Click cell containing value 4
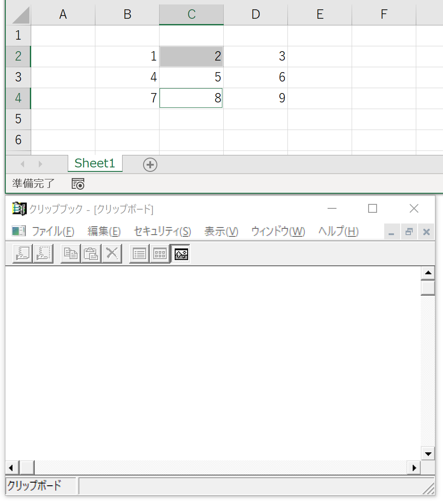Screen dimensions: 443x504 point(127,77)
